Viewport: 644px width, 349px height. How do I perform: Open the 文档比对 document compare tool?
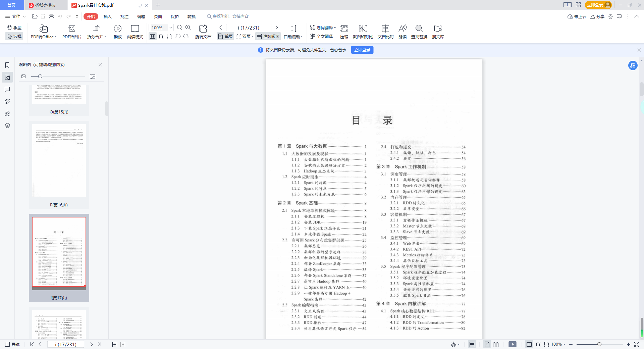tap(386, 32)
